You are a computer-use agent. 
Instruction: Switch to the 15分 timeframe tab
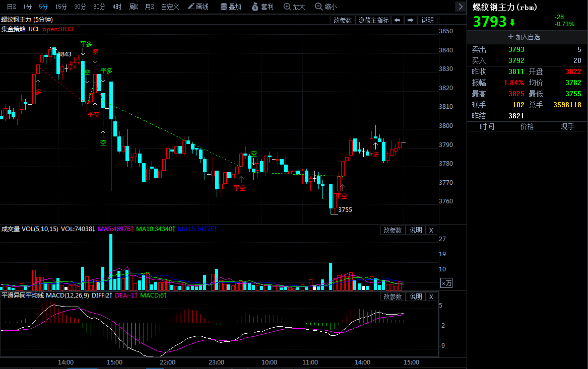pyautogui.click(x=61, y=7)
